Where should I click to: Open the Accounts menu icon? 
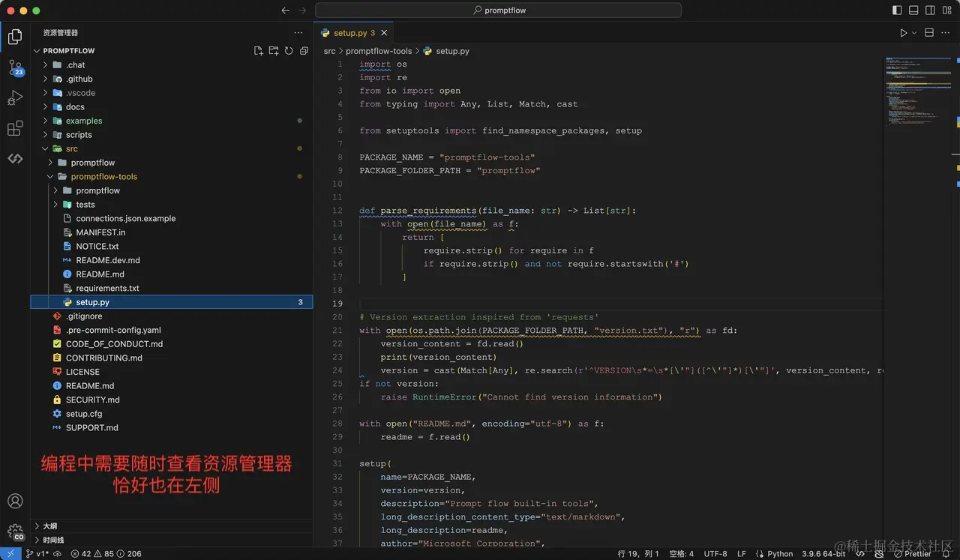point(15,502)
